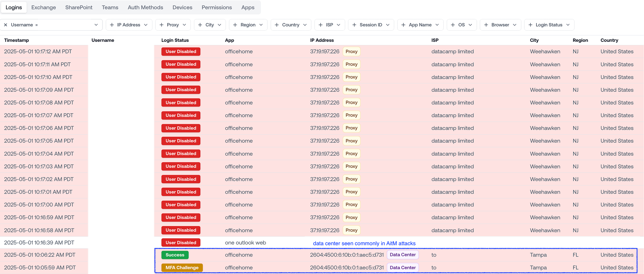Click Tampa city cell in Success row

tap(538, 255)
